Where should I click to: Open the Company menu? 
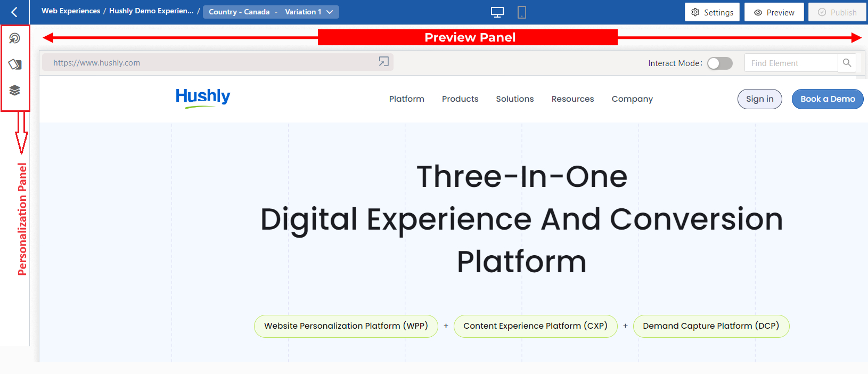click(x=632, y=99)
